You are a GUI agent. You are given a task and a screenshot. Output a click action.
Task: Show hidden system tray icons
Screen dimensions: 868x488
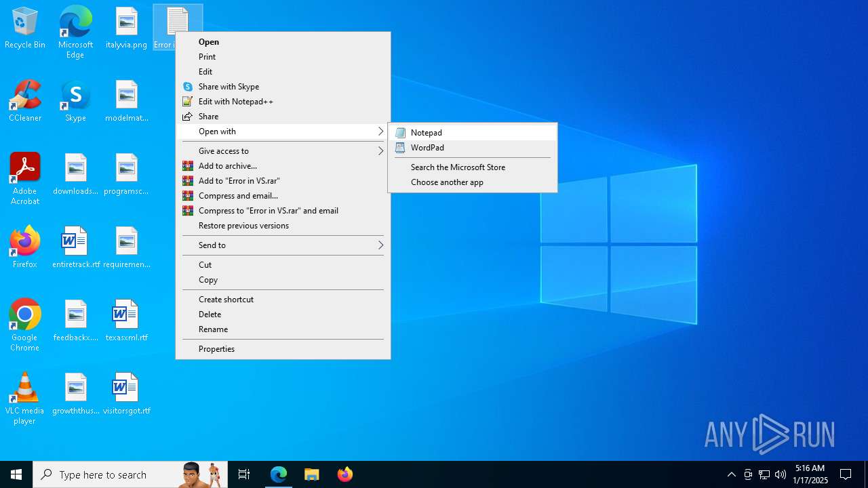[x=731, y=474]
